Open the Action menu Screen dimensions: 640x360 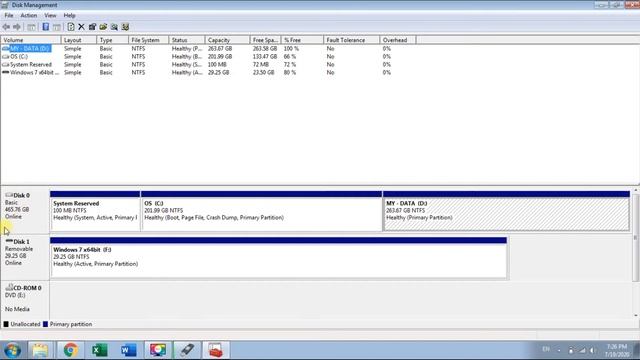point(29,16)
